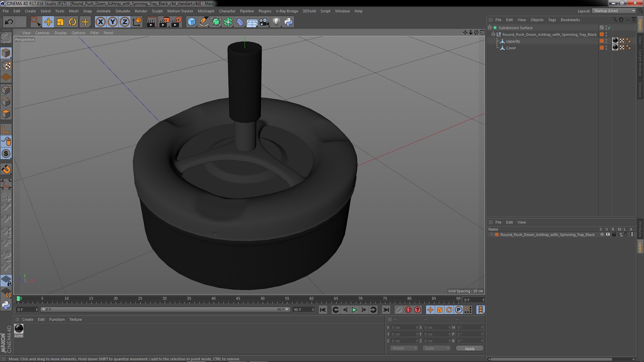Click the Undo arrow icon
644x362 pixels.
pyautogui.click(x=9, y=22)
